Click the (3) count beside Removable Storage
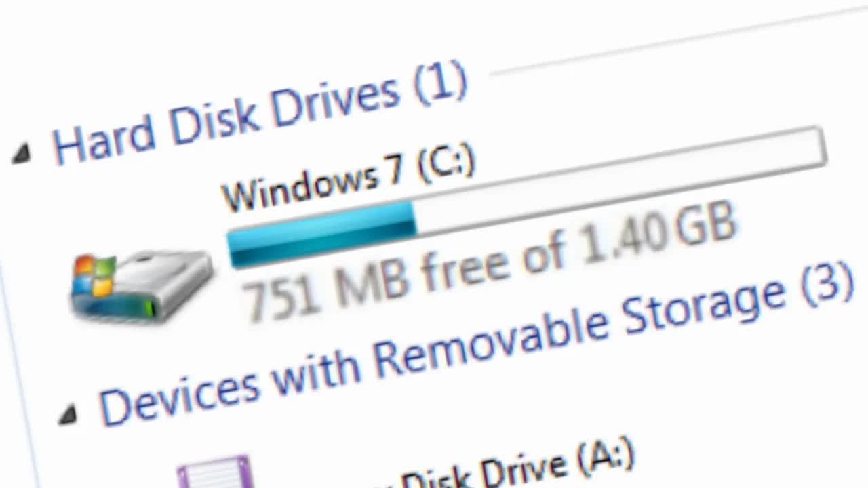The image size is (868, 488). point(827,284)
